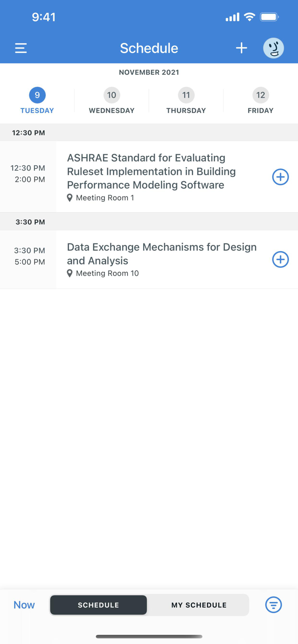Select the Schedule segment
The height and width of the screenshot is (644, 298).
pos(98,605)
